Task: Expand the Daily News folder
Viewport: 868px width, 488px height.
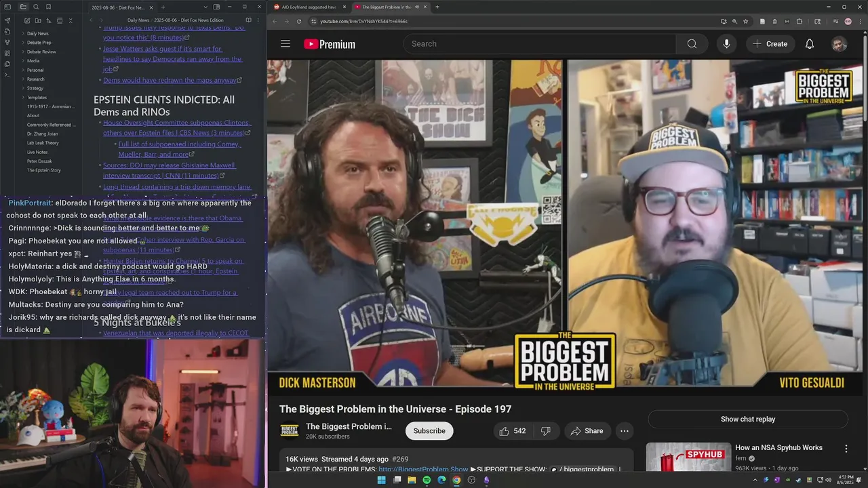Action: tap(37, 33)
